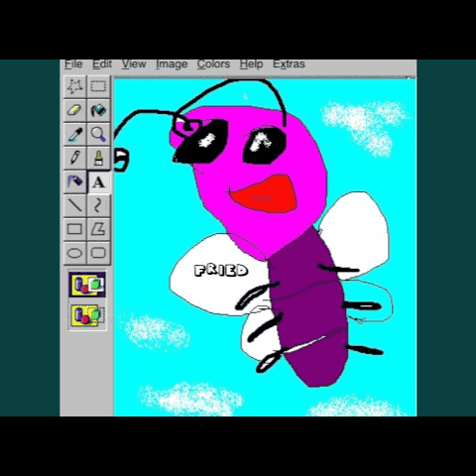Click the FRIED text on the wing
476x476 pixels.
(x=221, y=271)
